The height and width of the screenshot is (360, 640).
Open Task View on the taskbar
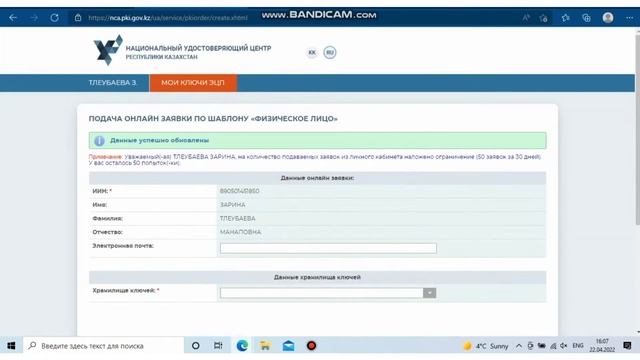click(218, 346)
